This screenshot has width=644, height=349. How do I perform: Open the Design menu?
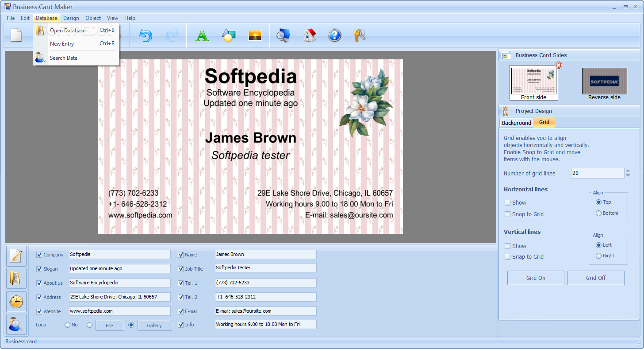71,18
